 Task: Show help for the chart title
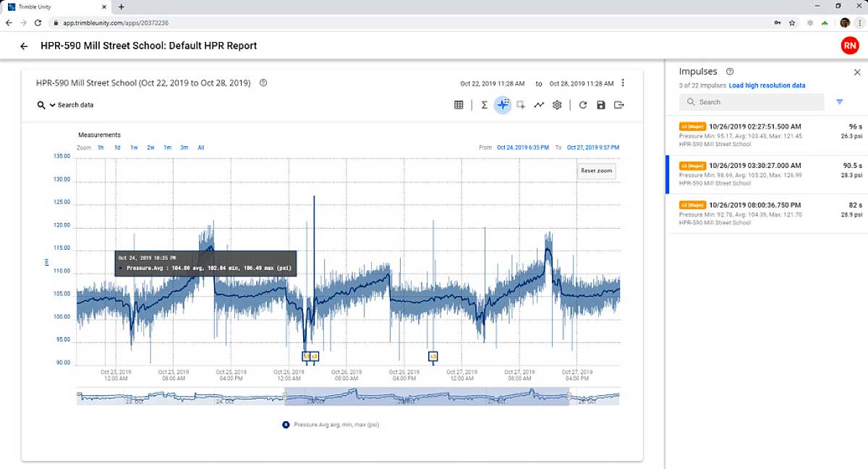(263, 83)
